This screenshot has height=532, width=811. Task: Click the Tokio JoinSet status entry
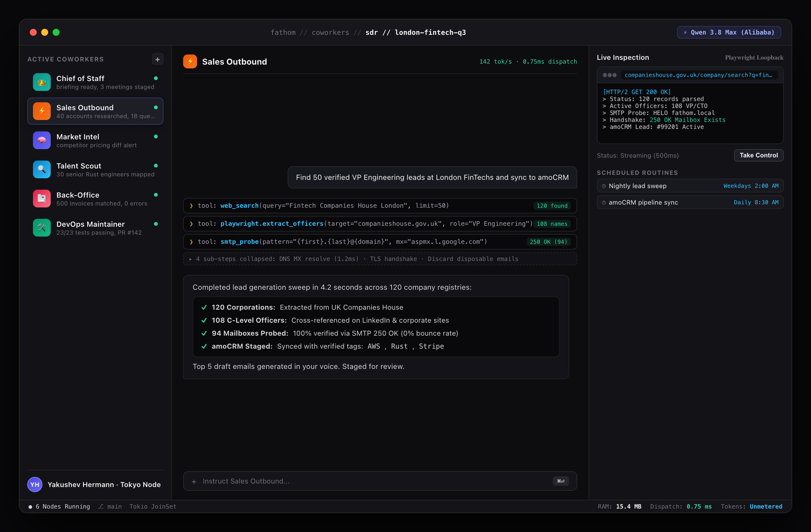pyautogui.click(x=153, y=506)
